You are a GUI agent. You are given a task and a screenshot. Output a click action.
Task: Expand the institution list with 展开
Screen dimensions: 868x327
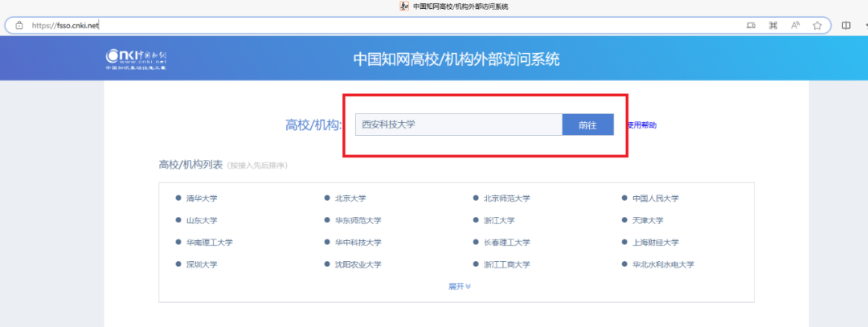(460, 286)
